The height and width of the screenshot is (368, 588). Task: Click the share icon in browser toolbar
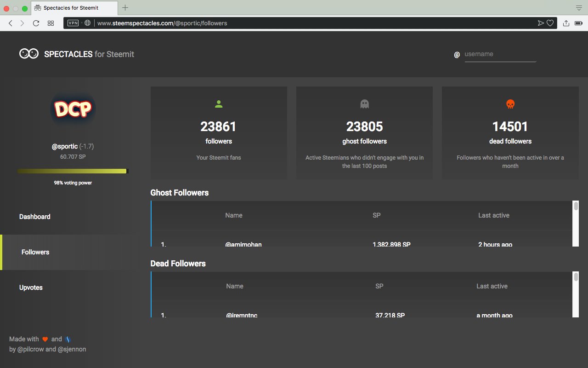(x=566, y=23)
